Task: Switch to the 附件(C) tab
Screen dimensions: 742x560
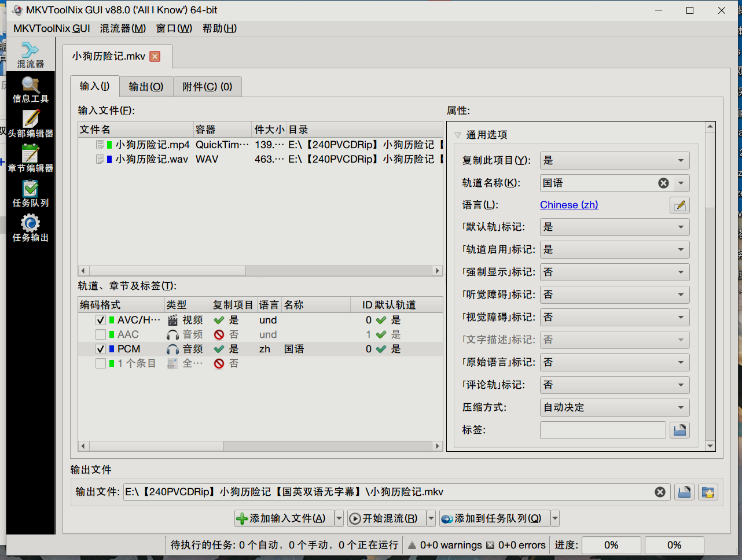Action: [207, 86]
